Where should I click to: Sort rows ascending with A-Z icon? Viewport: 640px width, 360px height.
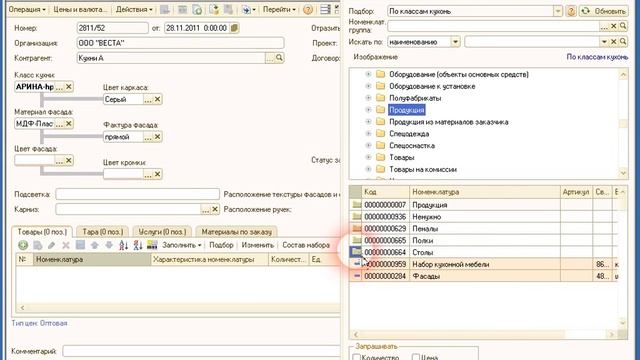(x=124, y=245)
